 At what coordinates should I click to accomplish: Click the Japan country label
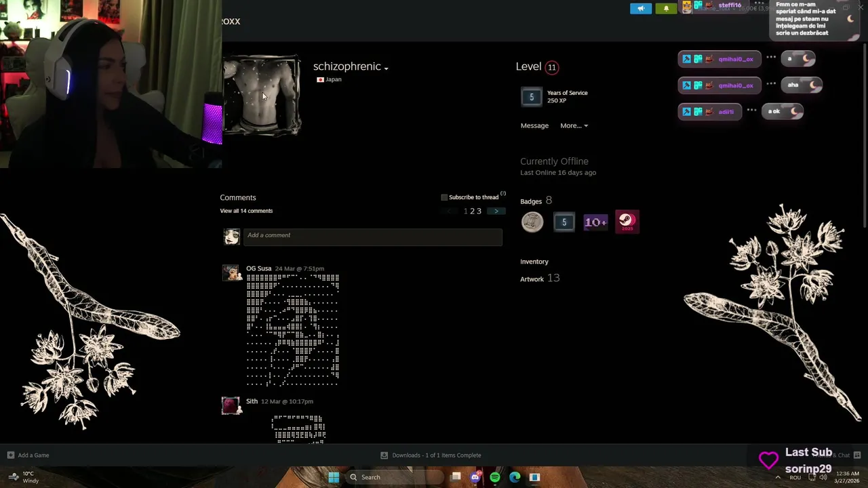tap(333, 79)
